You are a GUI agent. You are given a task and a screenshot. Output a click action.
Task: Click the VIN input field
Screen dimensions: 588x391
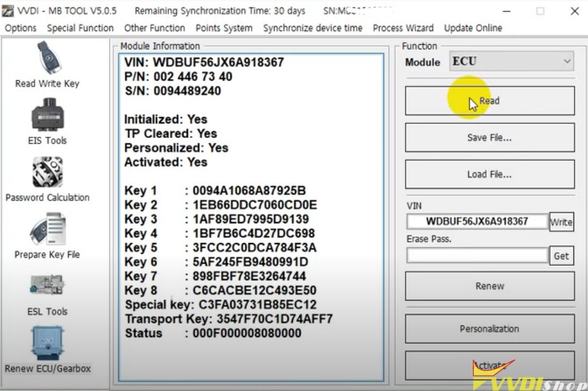(x=477, y=221)
